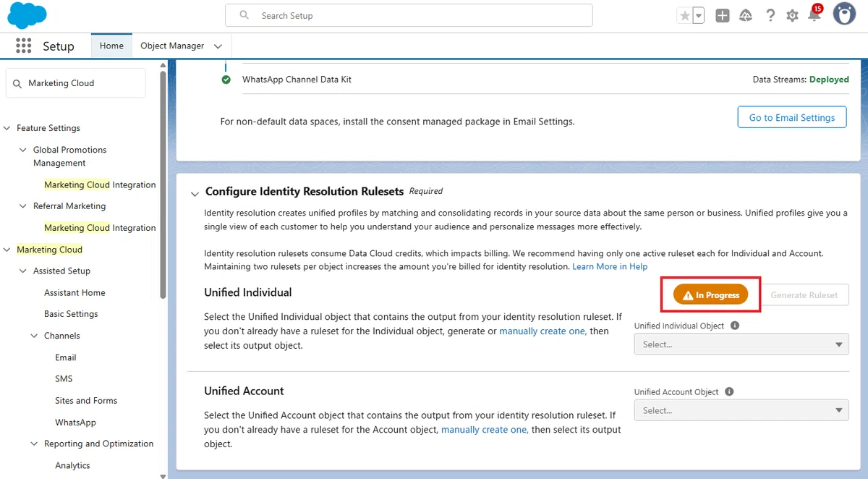
Task: Select Sites and Forms in sidebar
Action: (86, 400)
